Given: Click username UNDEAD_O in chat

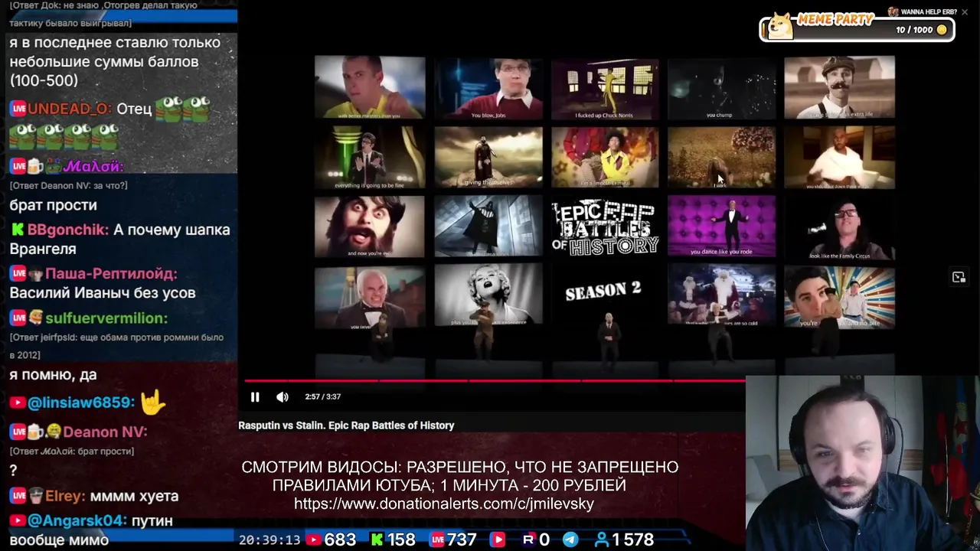Looking at the screenshot, I should coord(70,109).
